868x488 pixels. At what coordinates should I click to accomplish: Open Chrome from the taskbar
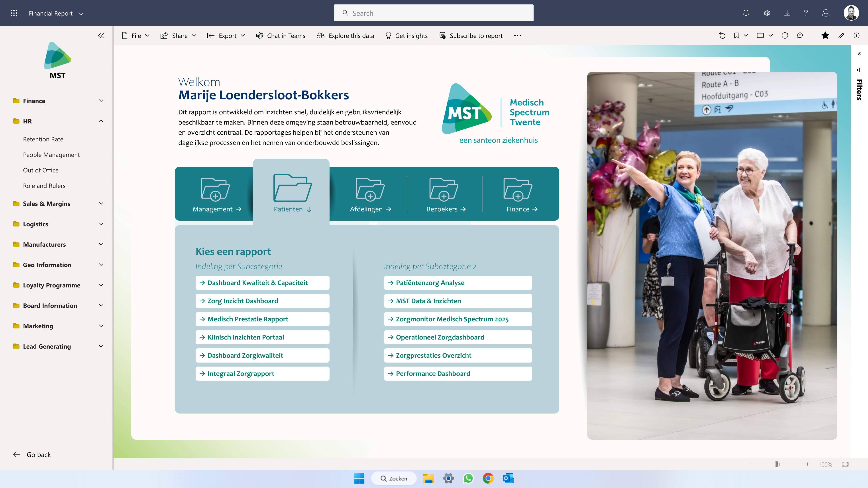pyautogui.click(x=488, y=478)
